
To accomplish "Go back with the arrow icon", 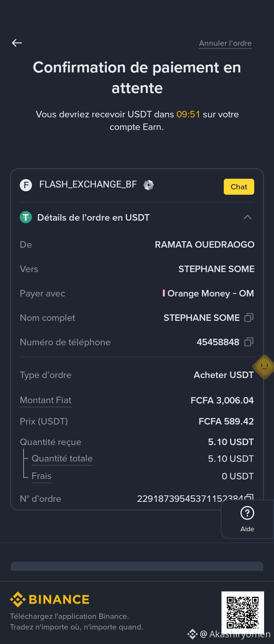I will (17, 43).
